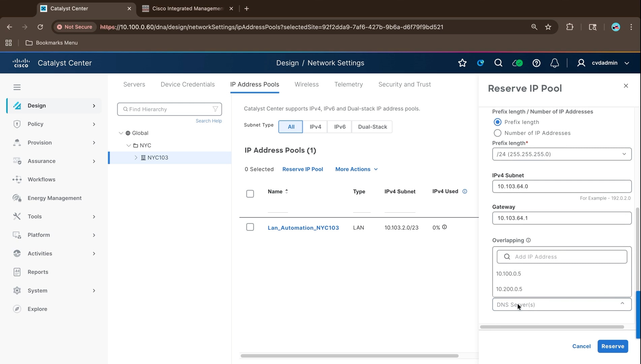Viewport: 641px width, 364px height.
Task: Select Number of IP Addresses radio button
Action: click(x=497, y=133)
